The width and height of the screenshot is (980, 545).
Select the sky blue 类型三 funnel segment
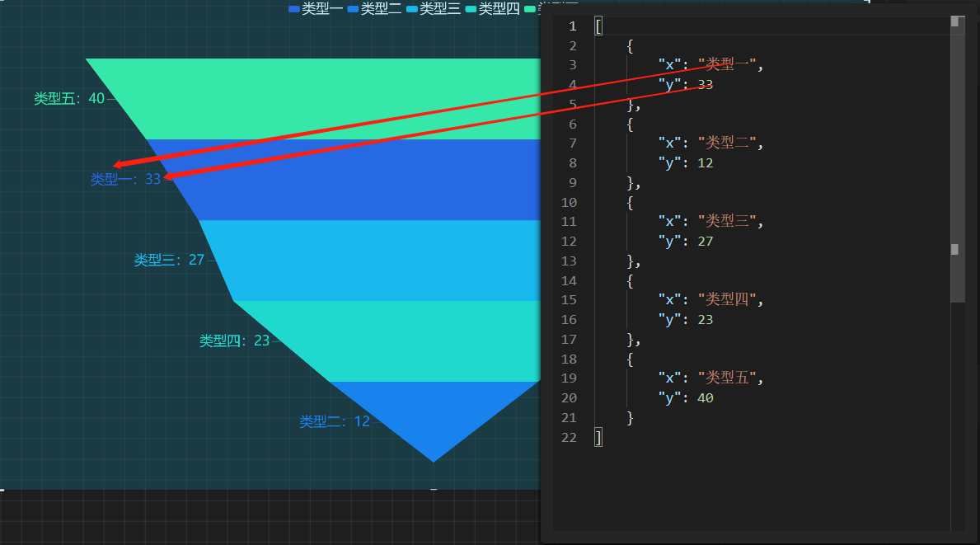(x=375, y=260)
